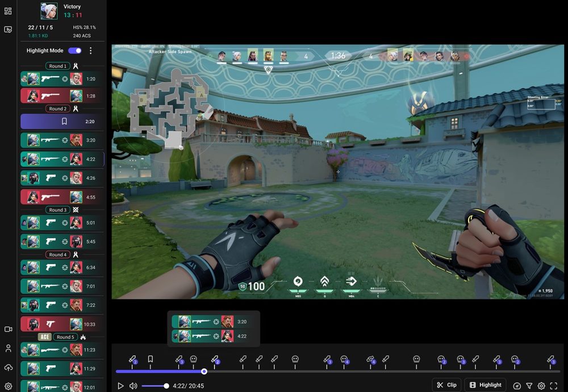
Task: Click the ACE badge near Round 5
Action: 45,337
